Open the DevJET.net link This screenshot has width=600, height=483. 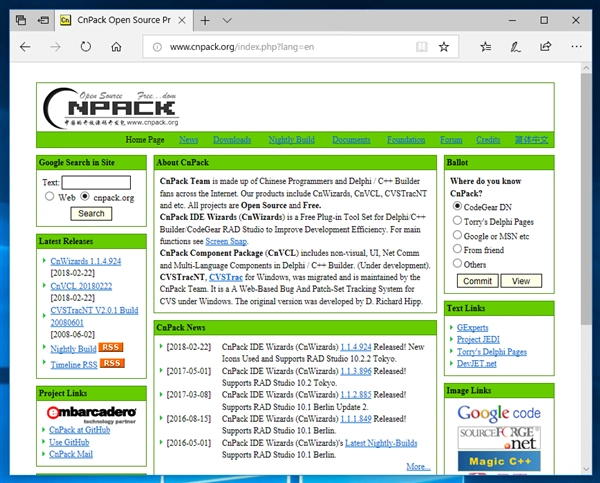click(x=477, y=364)
